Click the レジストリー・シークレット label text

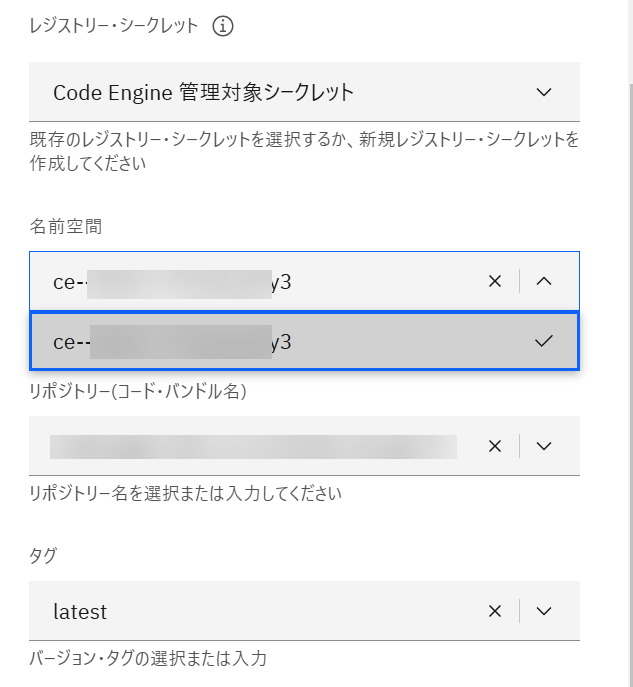(114, 27)
